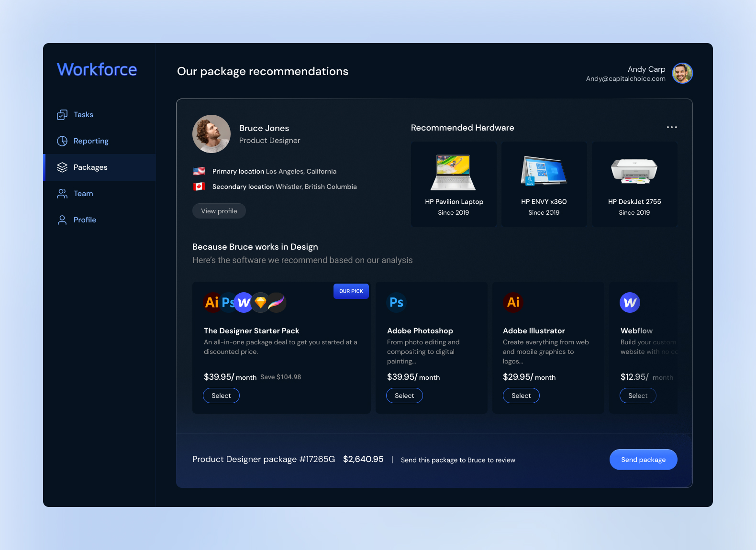Click the Bruce Jones name heading
The image size is (756, 550).
(x=264, y=128)
